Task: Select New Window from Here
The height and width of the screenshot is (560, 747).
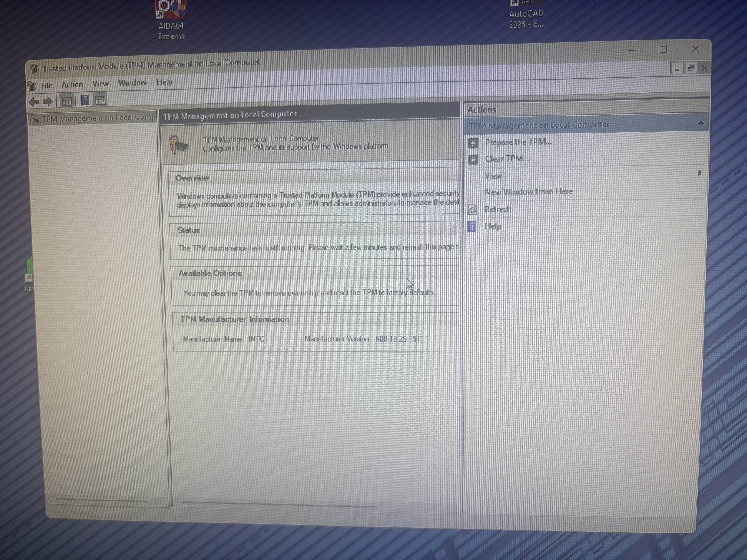Action: click(x=529, y=192)
